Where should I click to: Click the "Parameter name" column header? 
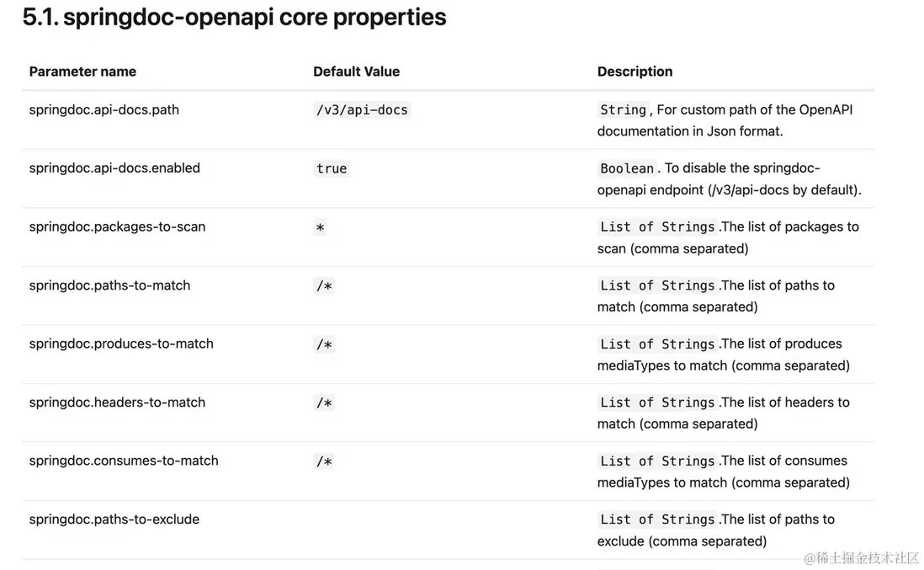point(82,72)
